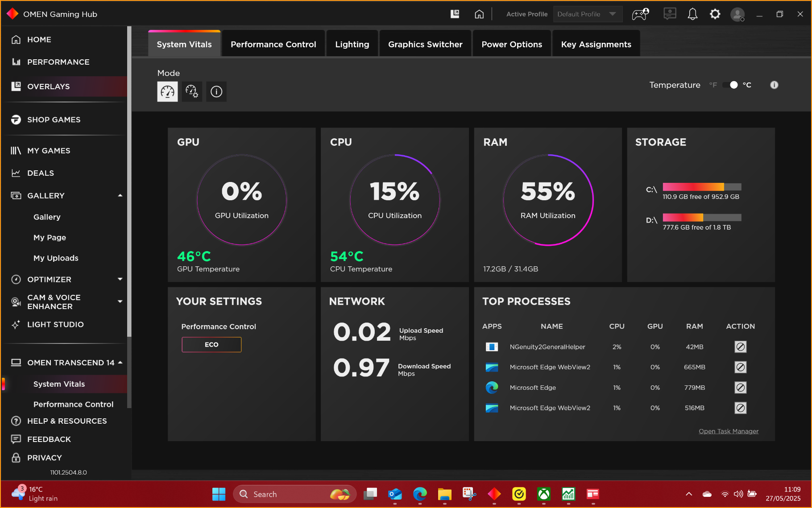Switch to the Graphics Switcher tab
This screenshot has height=508, width=812.
[425, 44]
